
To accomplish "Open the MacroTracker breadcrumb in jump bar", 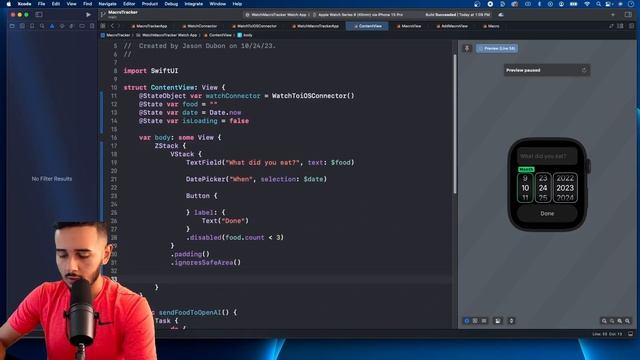I will [116, 36].
